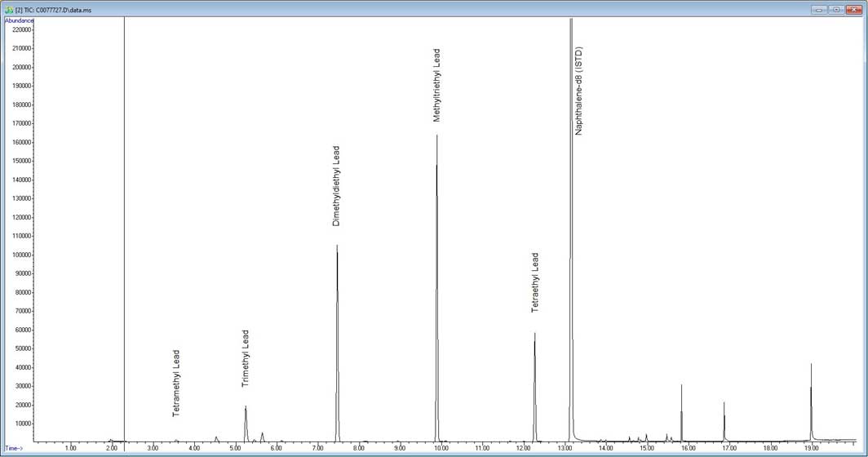Minimize the TIC chromatogram window
This screenshot has width=868, height=457.
click(820, 9)
